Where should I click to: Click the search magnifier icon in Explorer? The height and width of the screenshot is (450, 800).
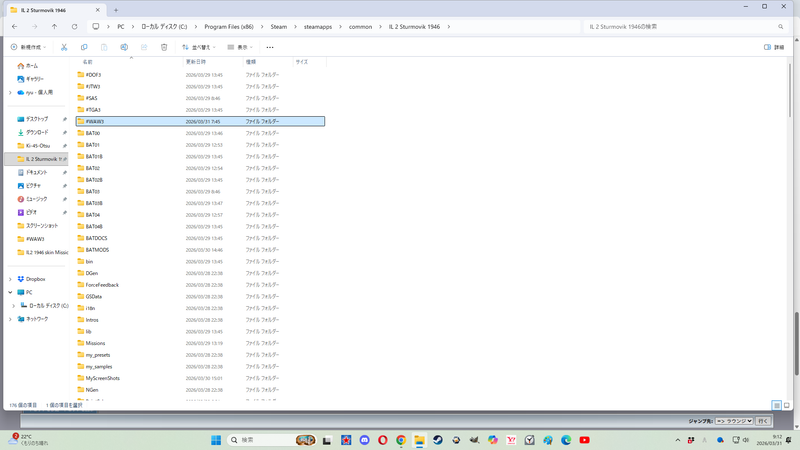(781, 27)
